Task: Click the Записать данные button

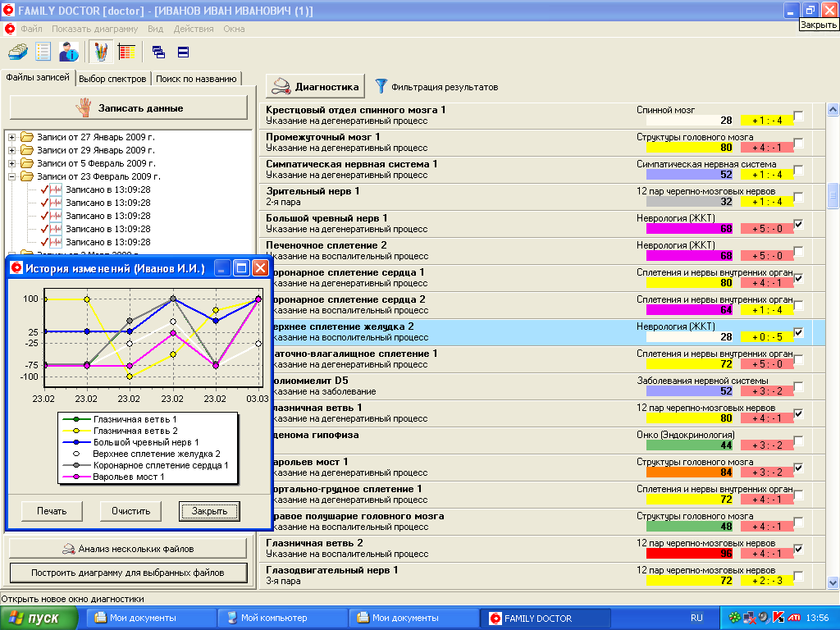Action: 129,107
